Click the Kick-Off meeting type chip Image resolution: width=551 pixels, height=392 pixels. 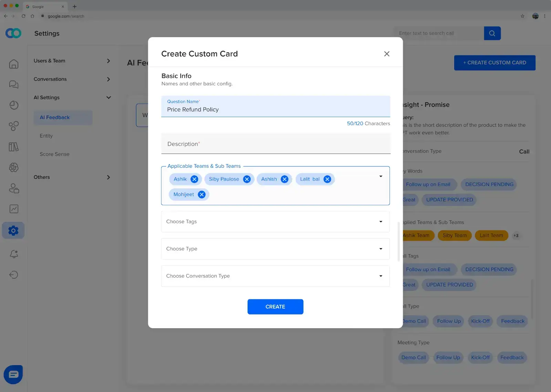click(480, 358)
